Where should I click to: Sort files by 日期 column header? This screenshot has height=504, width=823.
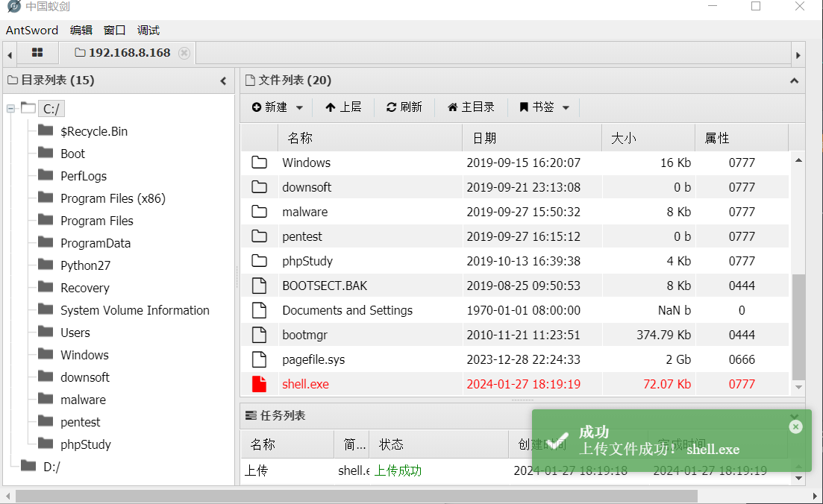(x=485, y=138)
